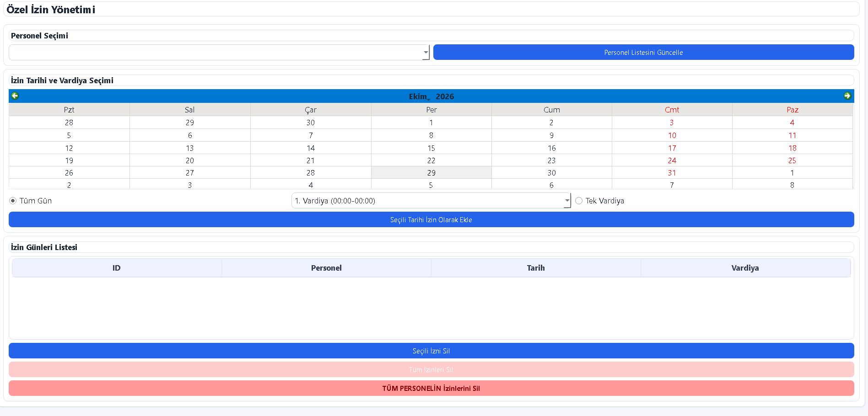Open the Ekim month selector in calendar header
The width and height of the screenshot is (868, 416).
pos(419,96)
